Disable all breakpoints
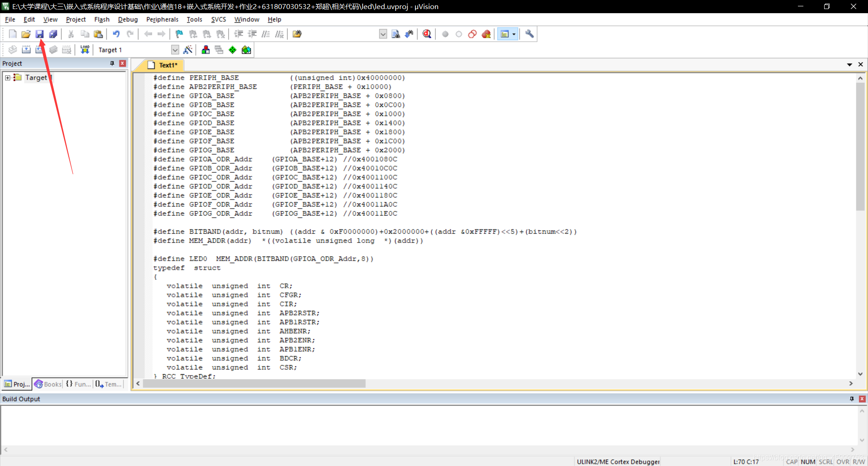The height and width of the screenshot is (466, 868). (472, 34)
